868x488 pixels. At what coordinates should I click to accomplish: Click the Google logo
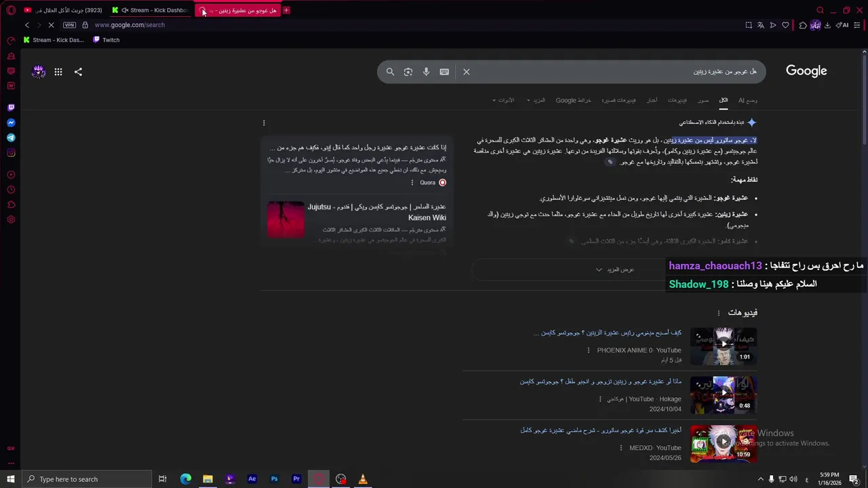click(806, 71)
